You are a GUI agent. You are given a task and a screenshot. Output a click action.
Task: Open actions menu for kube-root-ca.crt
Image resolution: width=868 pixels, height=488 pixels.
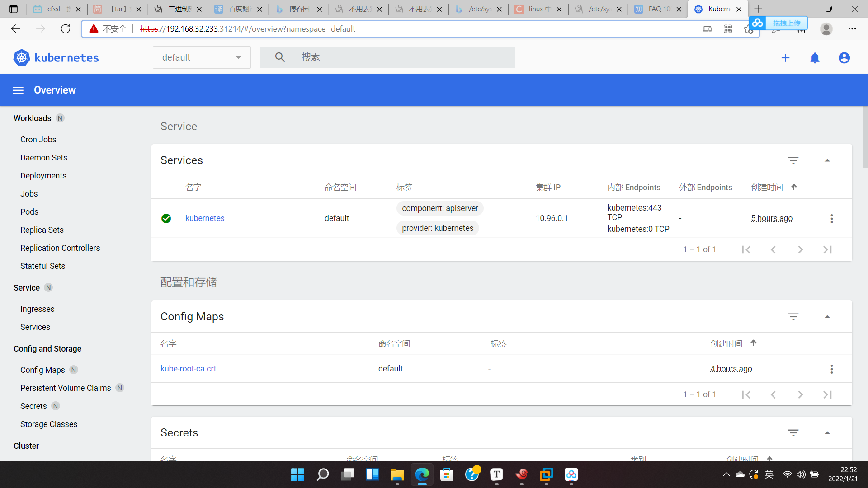coord(832,369)
